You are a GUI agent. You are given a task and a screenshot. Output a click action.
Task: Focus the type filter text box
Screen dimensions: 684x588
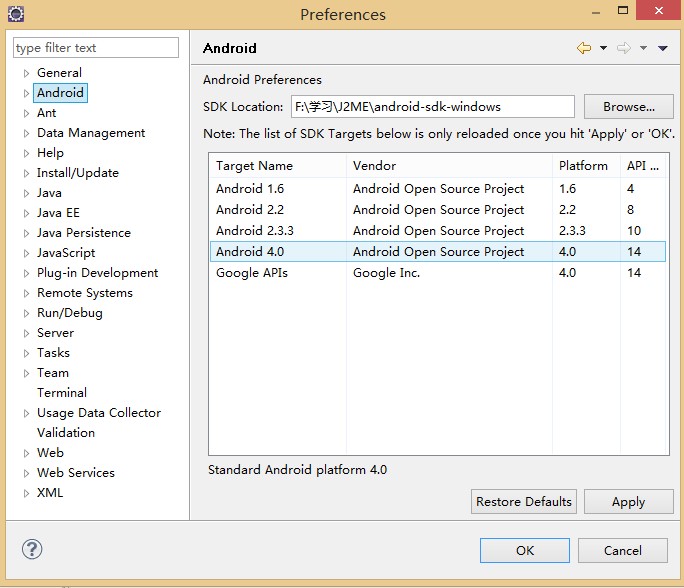click(x=96, y=48)
